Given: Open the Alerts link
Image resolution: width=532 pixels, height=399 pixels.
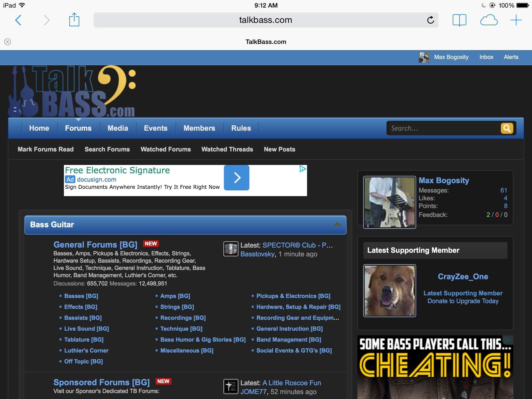Looking at the screenshot, I should 511,57.
